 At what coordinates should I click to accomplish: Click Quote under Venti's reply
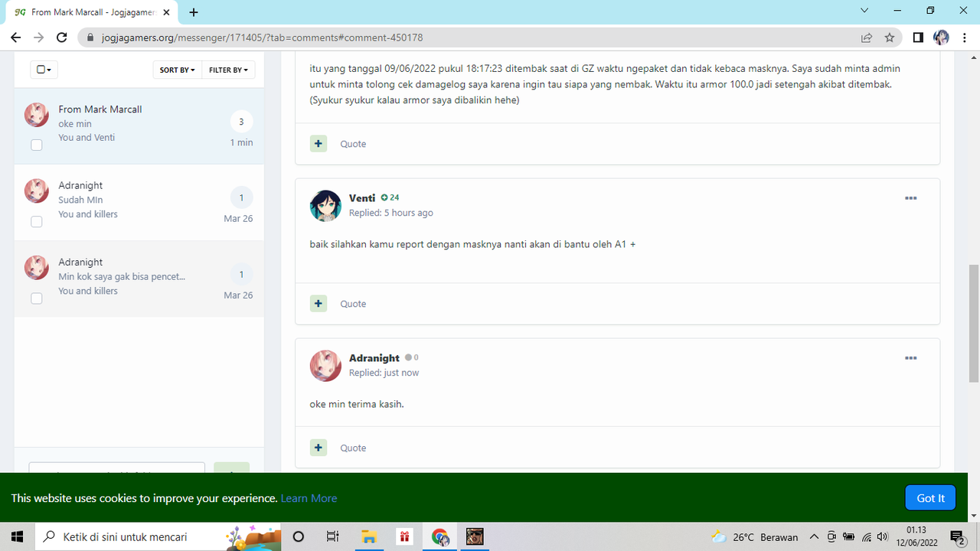pyautogui.click(x=353, y=304)
